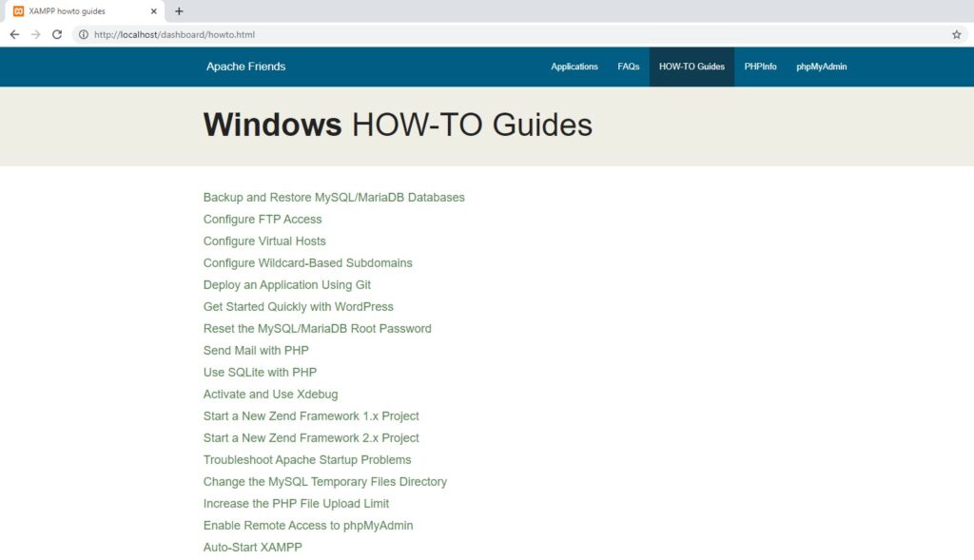Open Enable Remote Access to phpMyAdmin guide
Screen dimensions: 974x560
pos(307,525)
